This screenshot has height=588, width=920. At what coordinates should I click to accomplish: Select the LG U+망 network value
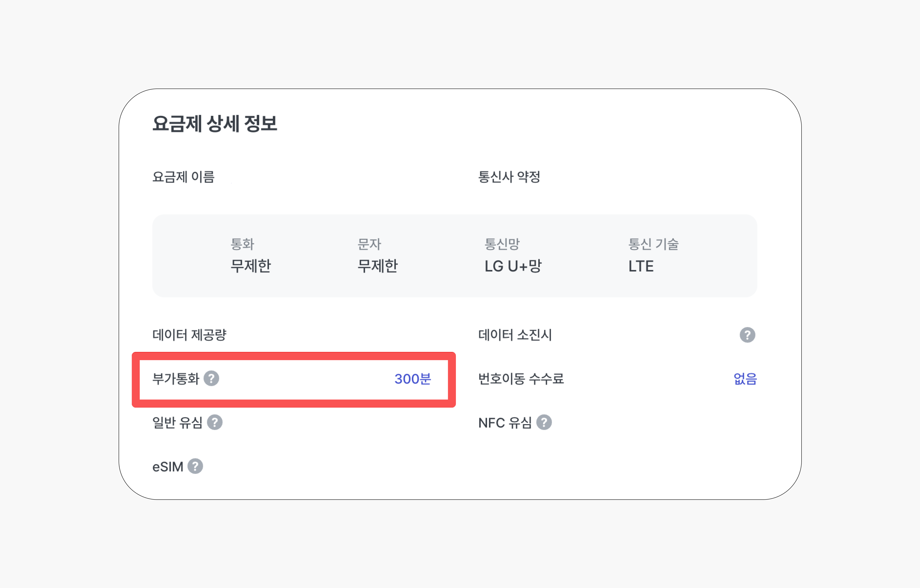click(x=513, y=266)
